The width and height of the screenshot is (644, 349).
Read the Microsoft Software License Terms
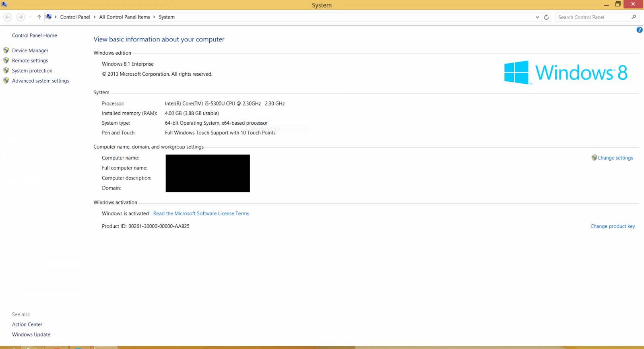tap(201, 214)
